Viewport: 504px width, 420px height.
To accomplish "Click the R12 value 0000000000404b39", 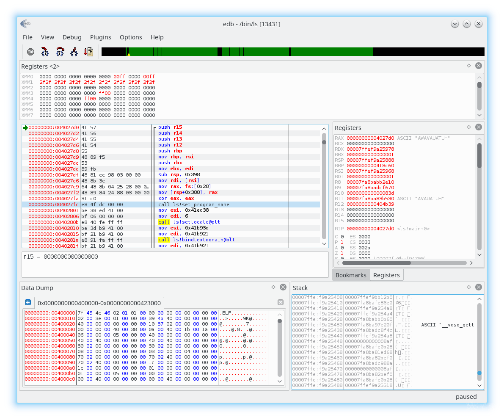I will pyautogui.click(x=370, y=204).
